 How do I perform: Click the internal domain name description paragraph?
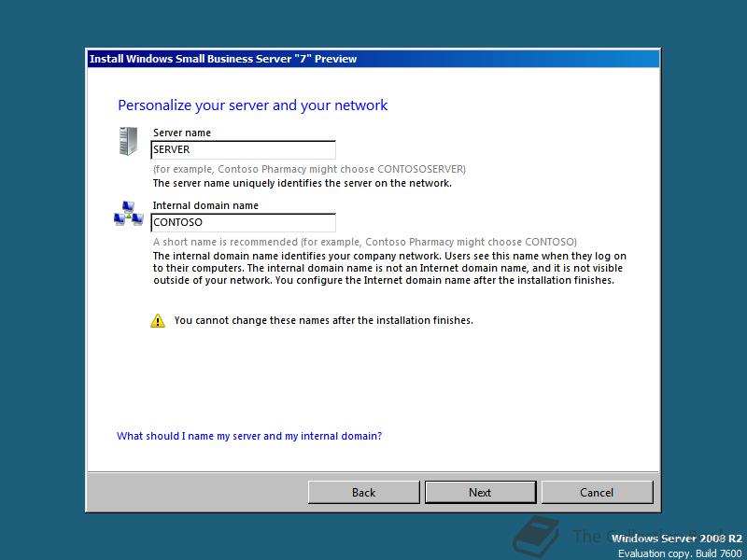click(x=389, y=268)
